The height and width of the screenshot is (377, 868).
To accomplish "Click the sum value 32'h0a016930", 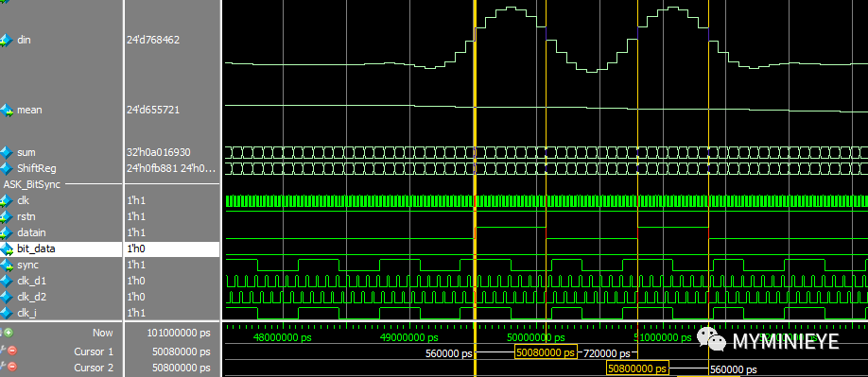I will [x=159, y=152].
